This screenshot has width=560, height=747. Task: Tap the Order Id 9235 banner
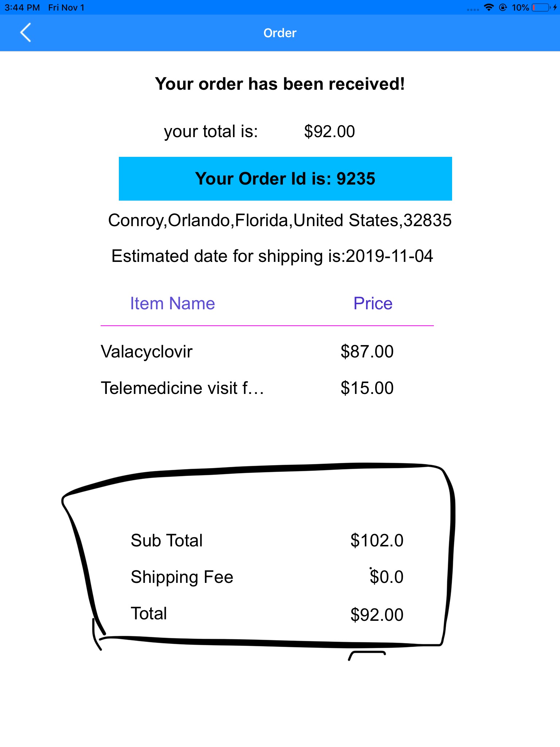285,179
